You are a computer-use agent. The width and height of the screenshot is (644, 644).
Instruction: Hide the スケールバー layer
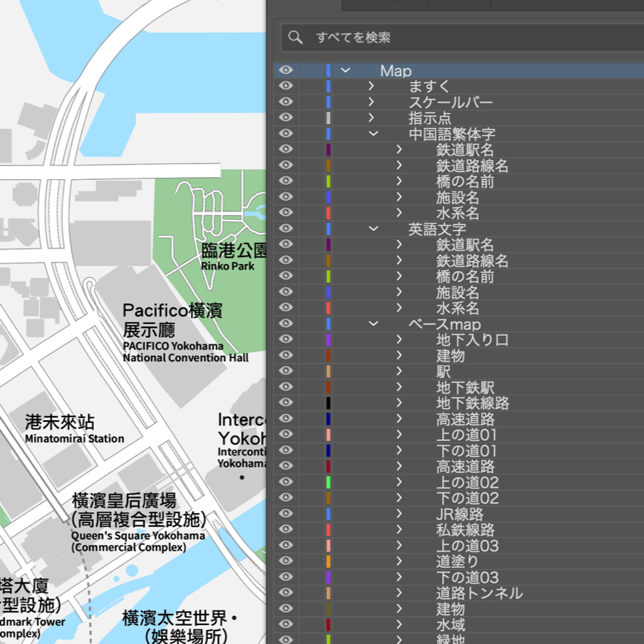click(286, 102)
